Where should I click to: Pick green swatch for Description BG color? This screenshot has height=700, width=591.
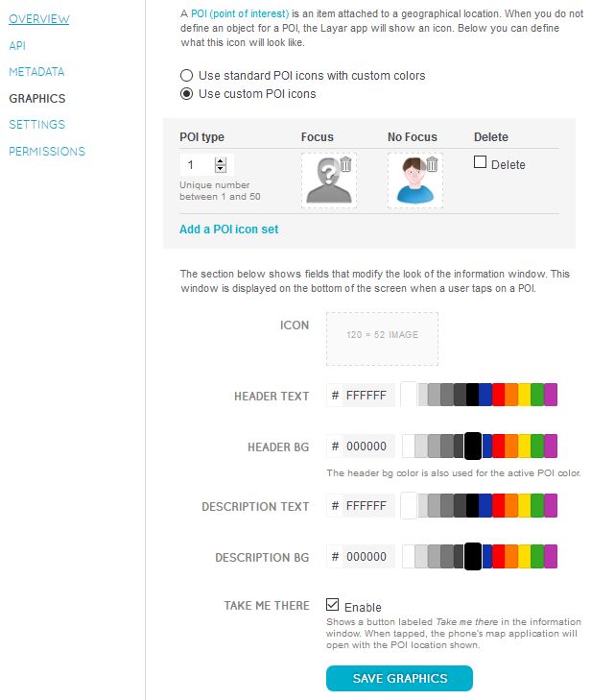(537, 556)
